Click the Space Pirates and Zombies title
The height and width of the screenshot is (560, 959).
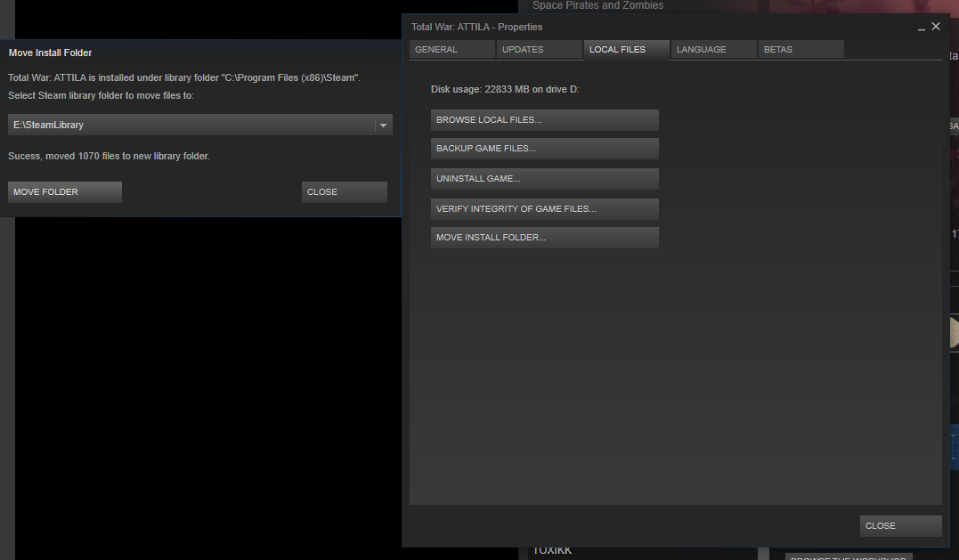tap(597, 5)
